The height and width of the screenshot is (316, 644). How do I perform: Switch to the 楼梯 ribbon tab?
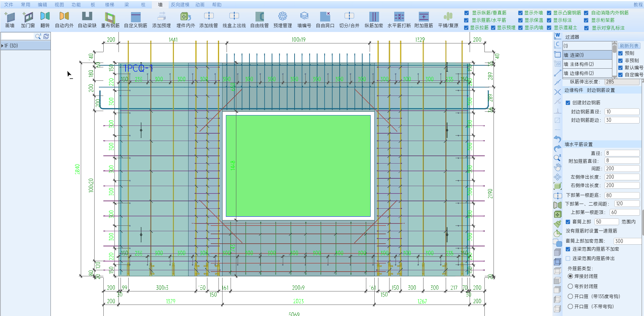109,5
